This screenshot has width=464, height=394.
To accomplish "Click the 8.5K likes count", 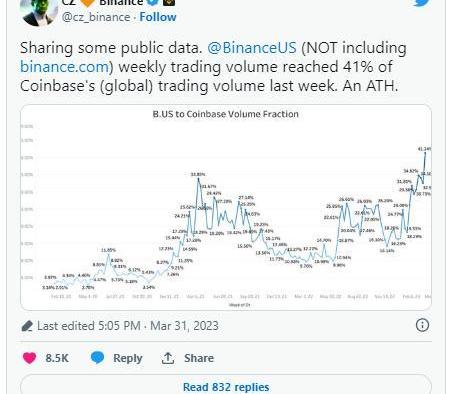I will tap(57, 358).
